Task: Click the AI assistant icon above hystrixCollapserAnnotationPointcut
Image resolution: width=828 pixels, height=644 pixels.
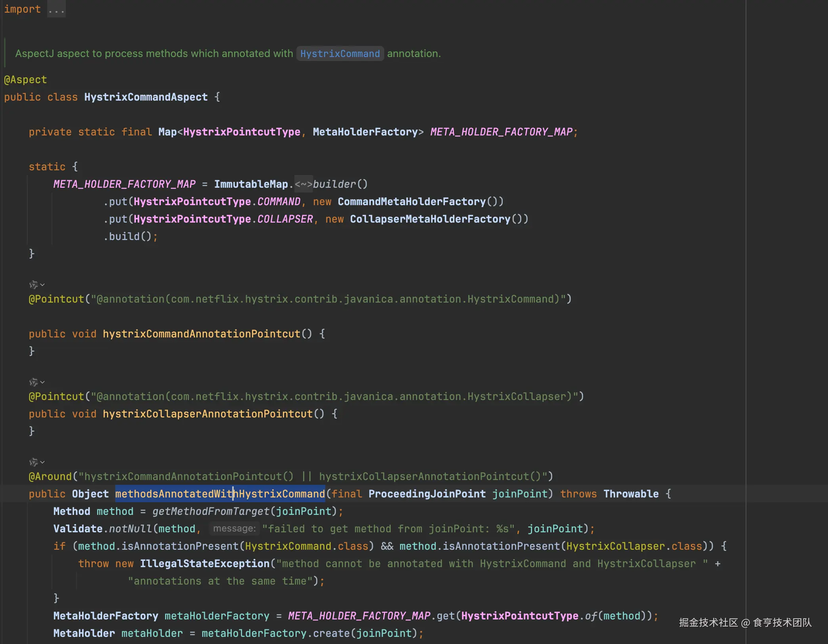Action: pyautogui.click(x=33, y=382)
